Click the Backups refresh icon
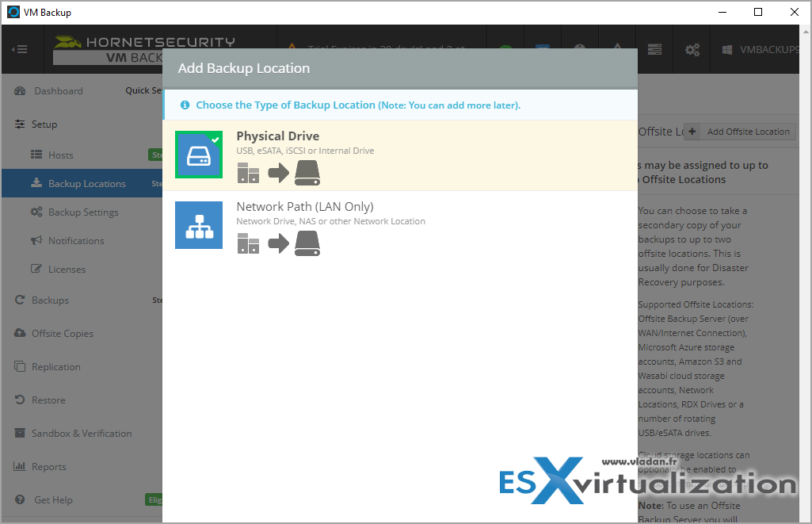The height and width of the screenshot is (524, 812). [x=20, y=300]
